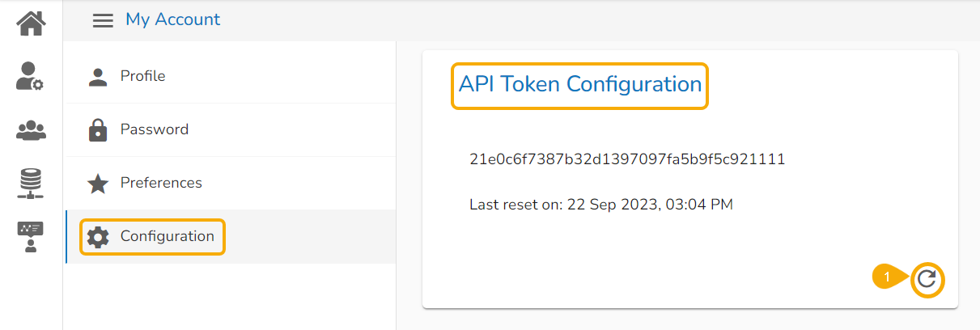Click the Last reset on date text
Image resolution: width=980 pixels, height=330 pixels.
(x=601, y=205)
